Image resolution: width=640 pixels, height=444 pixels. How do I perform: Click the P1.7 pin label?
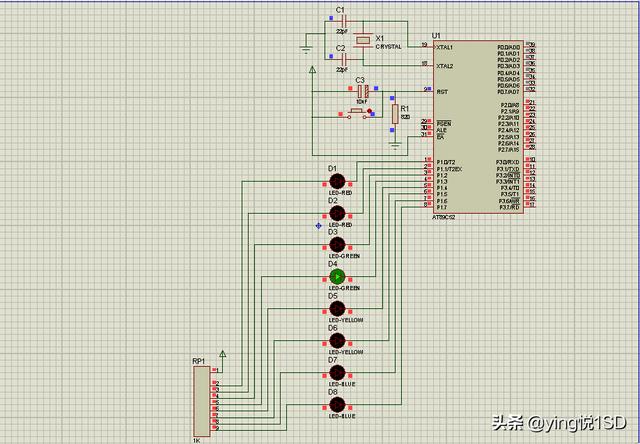click(442, 208)
